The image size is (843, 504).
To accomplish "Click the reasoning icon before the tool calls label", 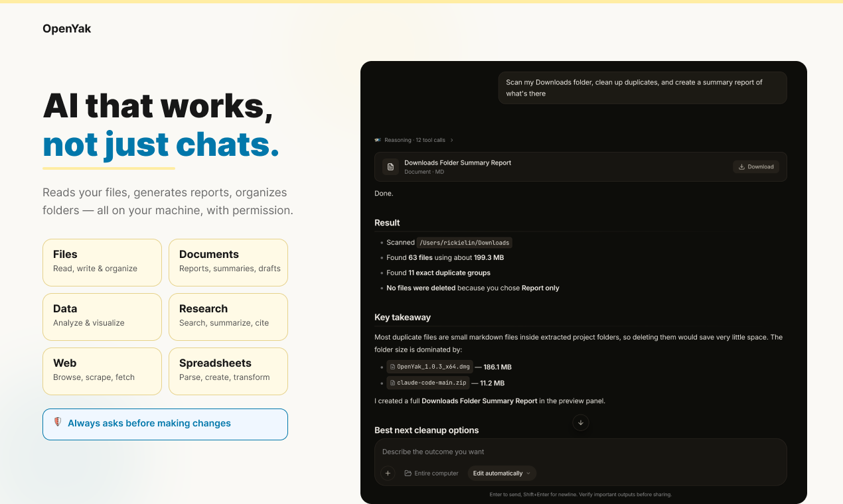I will pos(378,140).
